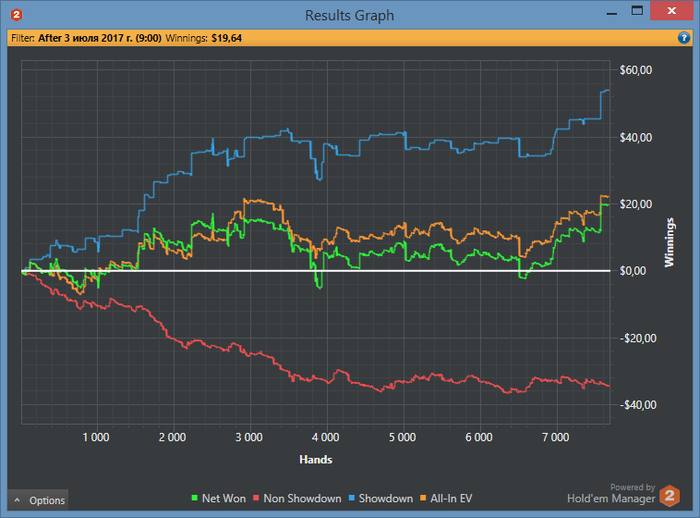Viewport: 700px width, 518px height.
Task: Click the Results Graph window title
Action: coord(350,15)
